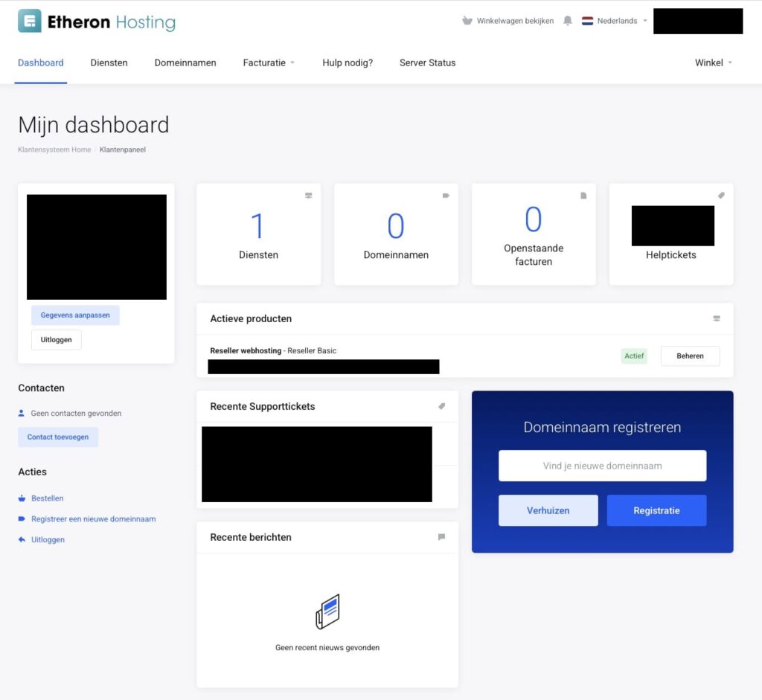Open the Server Status menu item
This screenshot has height=700, width=762.
(x=427, y=62)
